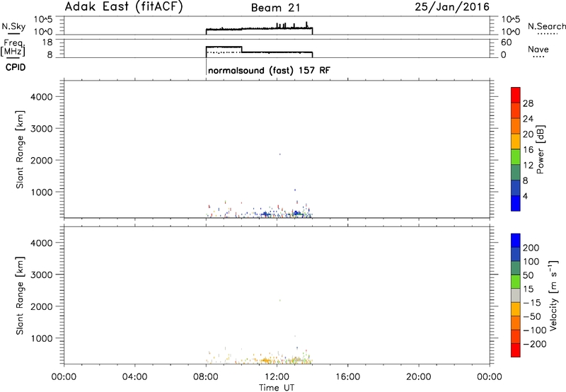Image resolution: width=566 pixels, height=392 pixels.
Task: Click the 'CPID' label
Action: pyautogui.click(x=16, y=67)
